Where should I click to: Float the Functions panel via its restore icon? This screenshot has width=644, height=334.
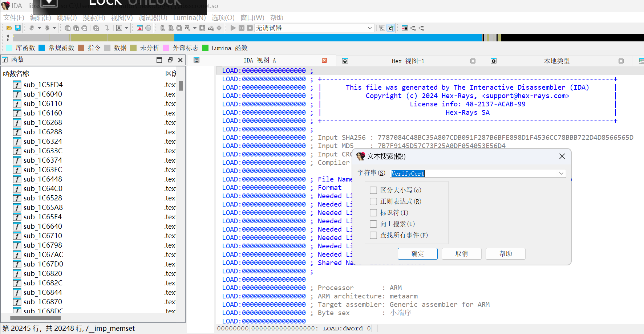[170, 60]
